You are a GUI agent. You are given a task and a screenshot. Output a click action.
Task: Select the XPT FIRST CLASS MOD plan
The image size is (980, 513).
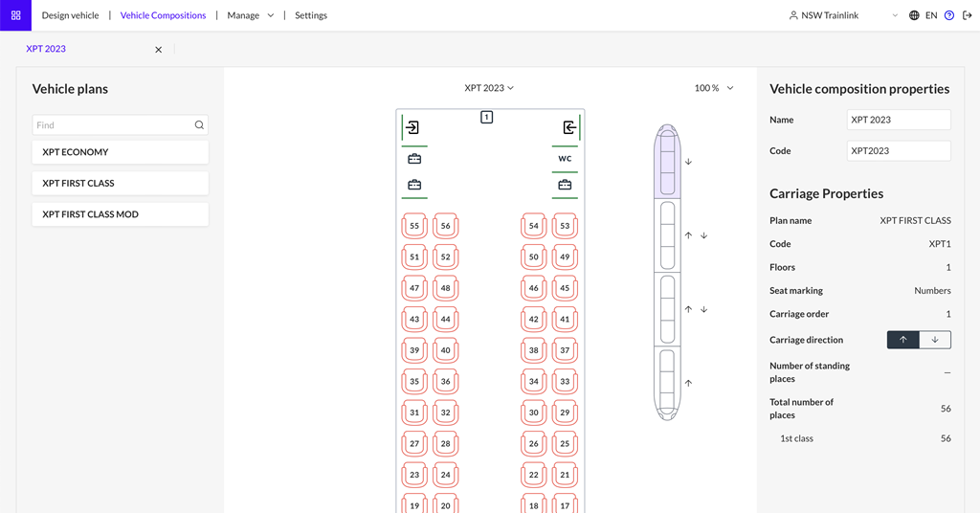point(120,214)
